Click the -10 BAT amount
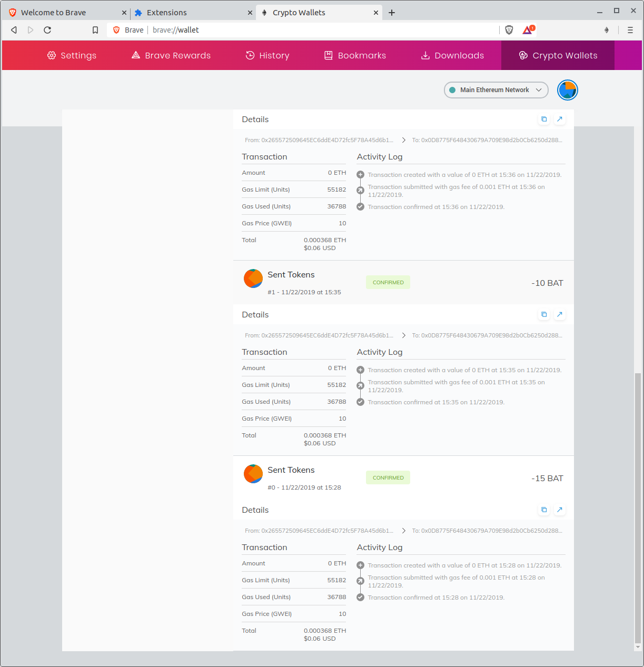This screenshot has width=644, height=667. 547,283
